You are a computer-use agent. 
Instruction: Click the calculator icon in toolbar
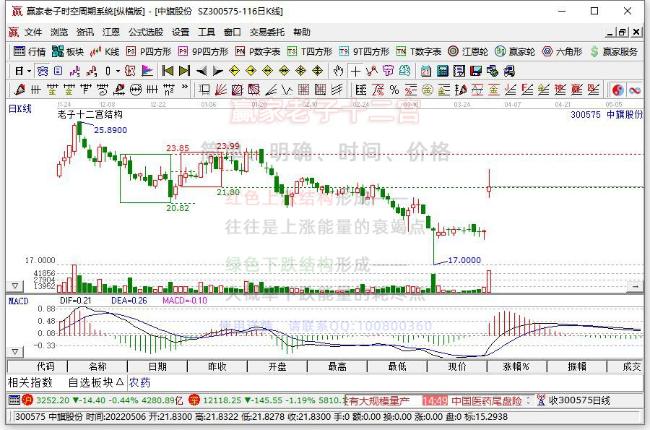click(x=442, y=71)
